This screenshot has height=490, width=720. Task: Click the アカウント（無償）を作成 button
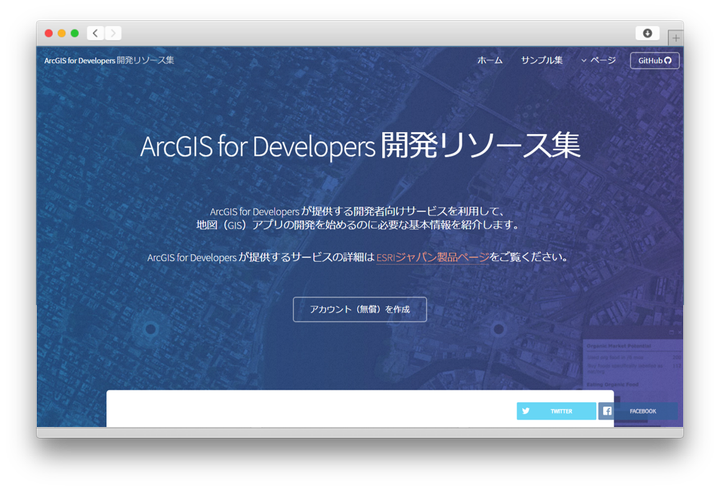tap(360, 310)
